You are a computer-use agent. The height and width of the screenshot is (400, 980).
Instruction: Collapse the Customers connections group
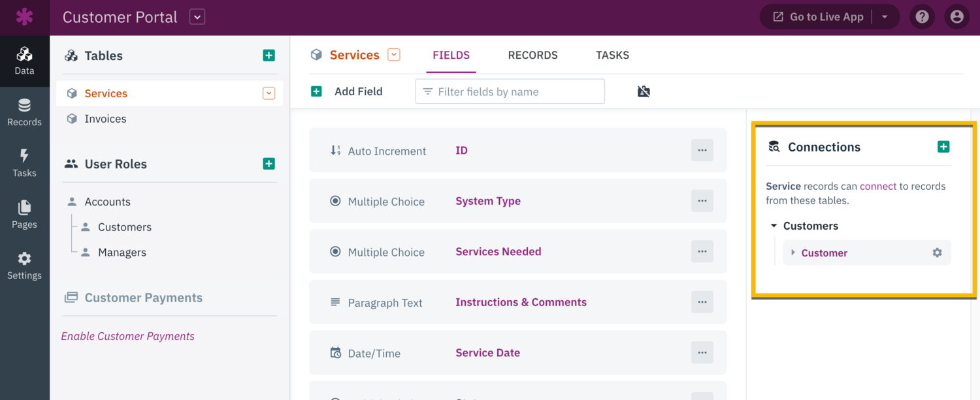774,226
